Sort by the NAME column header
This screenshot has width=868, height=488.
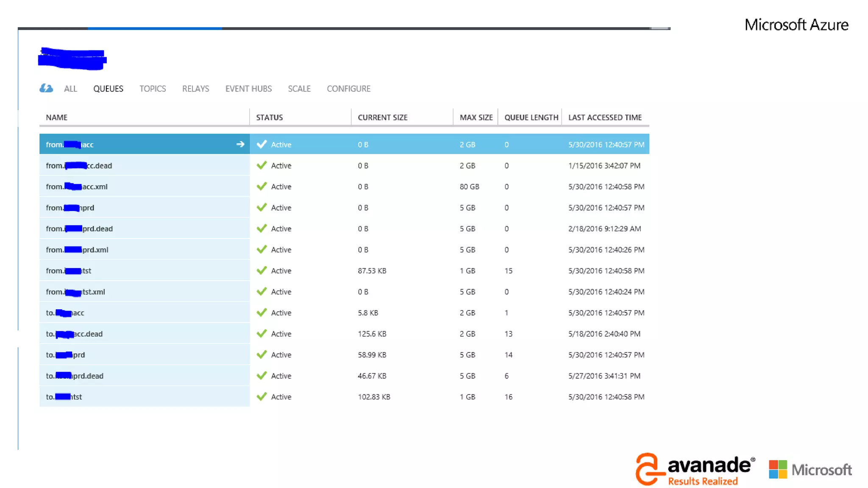click(x=57, y=117)
